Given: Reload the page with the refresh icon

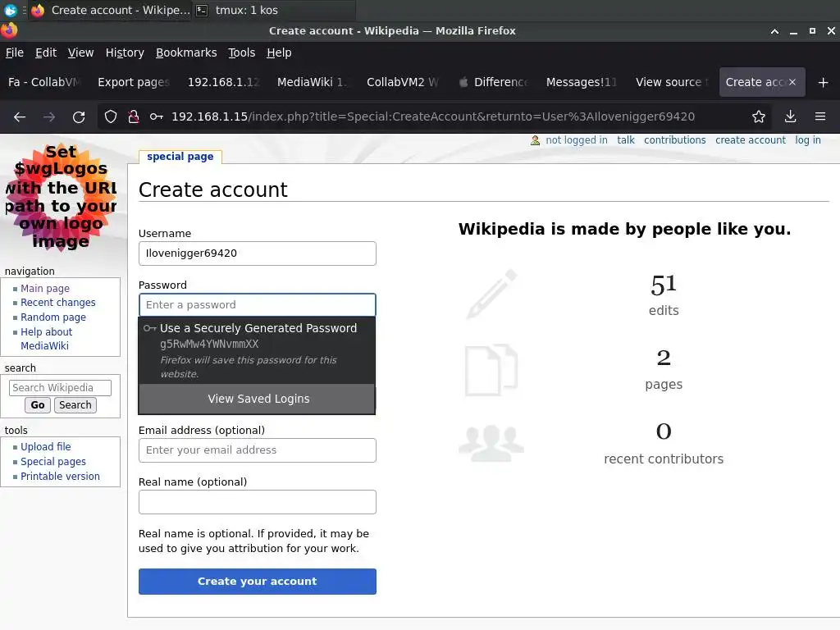Looking at the screenshot, I should pyautogui.click(x=79, y=116).
